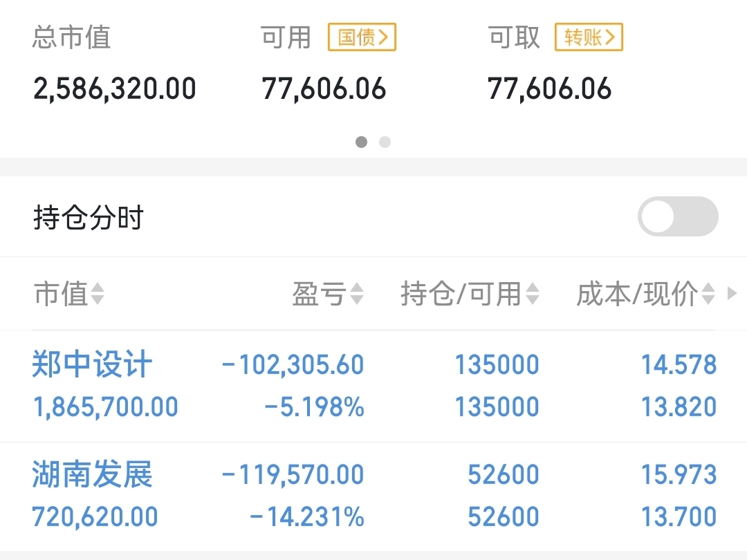
Task: Select 盈亏 column header
Action: coord(319,293)
